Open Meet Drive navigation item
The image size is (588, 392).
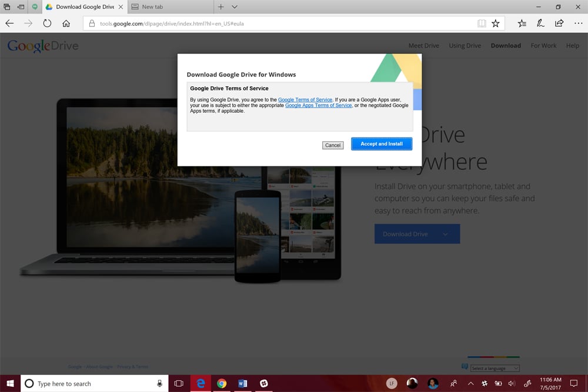424,45
